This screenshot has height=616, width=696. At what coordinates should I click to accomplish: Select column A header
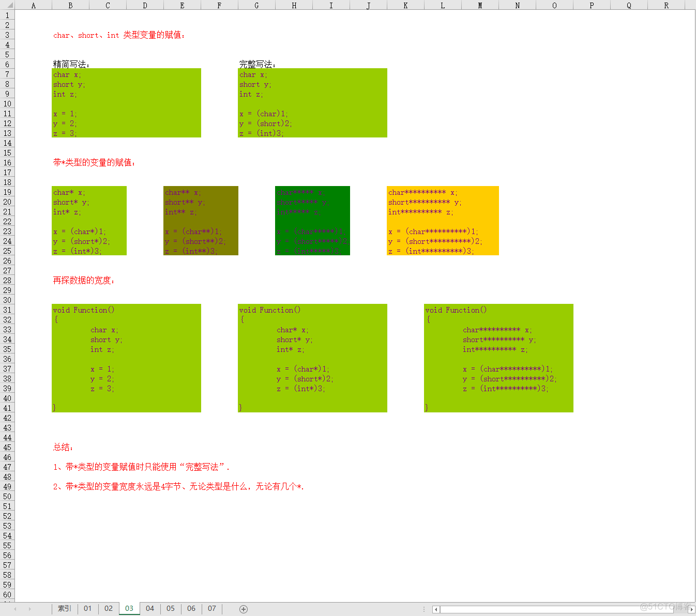point(34,5)
